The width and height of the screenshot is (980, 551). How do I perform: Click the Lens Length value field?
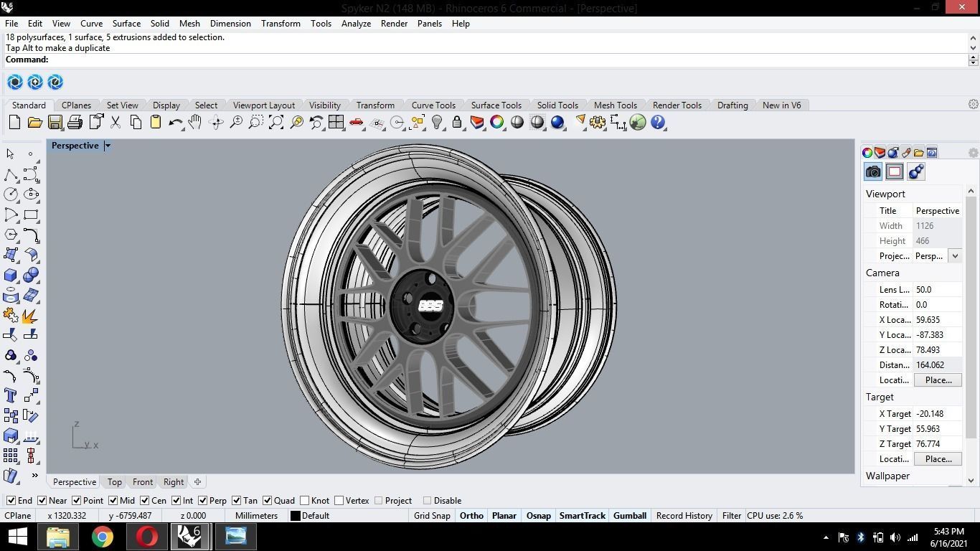(937, 290)
